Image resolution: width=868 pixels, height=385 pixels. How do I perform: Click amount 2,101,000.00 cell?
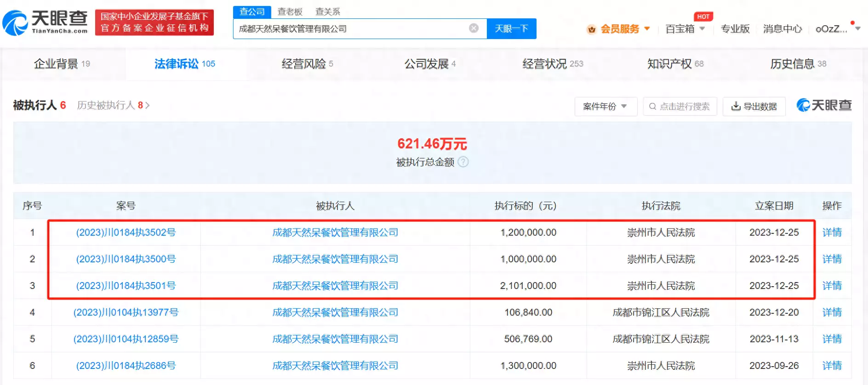(528, 286)
